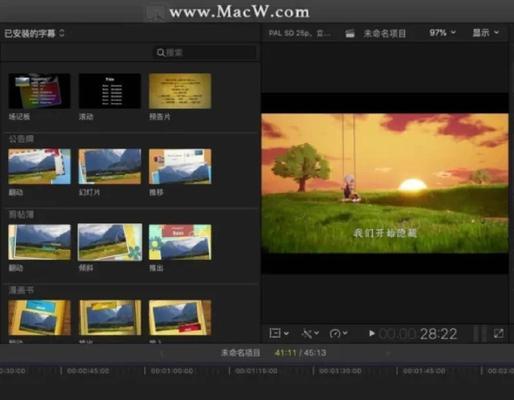Click timeline ruler at 00:01:45:00
This screenshot has height=400, width=514.
point(424,371)
